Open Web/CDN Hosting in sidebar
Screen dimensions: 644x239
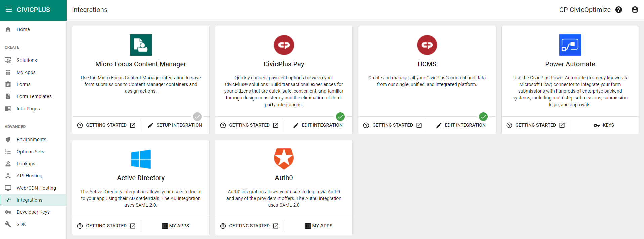[x=33, y=188]
